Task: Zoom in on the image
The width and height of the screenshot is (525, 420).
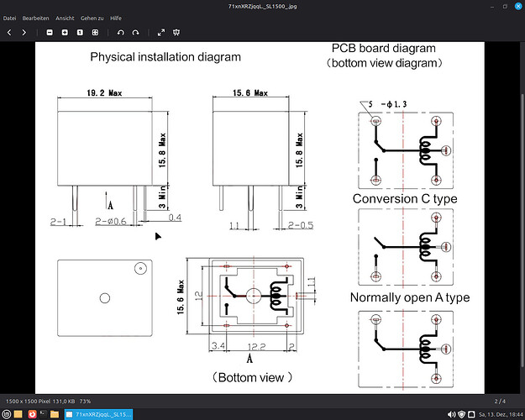Action: pyautogui.click(x=65, y=32)
